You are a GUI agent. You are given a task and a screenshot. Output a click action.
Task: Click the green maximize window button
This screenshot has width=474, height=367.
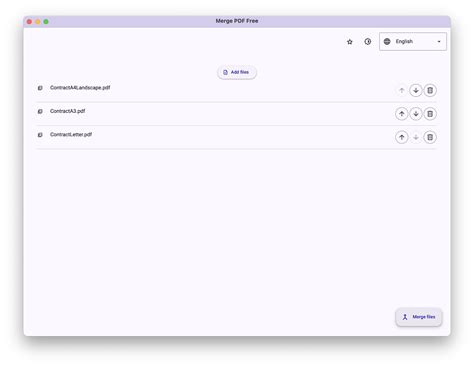click(46, 22)
